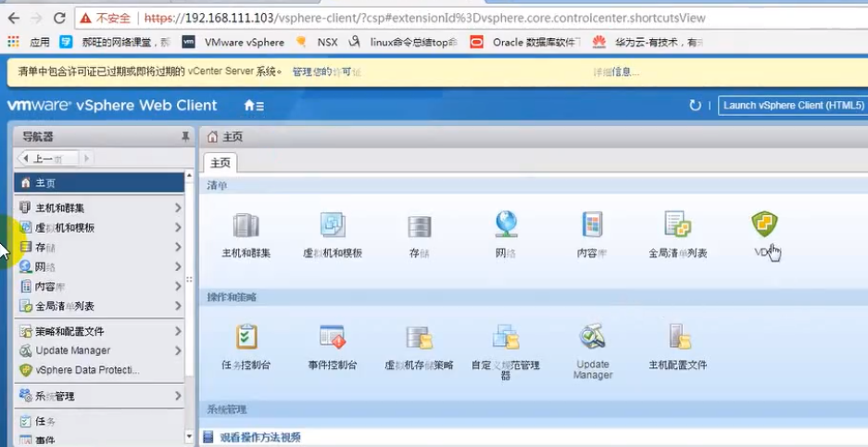Screen dimensions: 868x447
Task: Expand the 存储 chevron arrow
Action: [x=178, y=247]
